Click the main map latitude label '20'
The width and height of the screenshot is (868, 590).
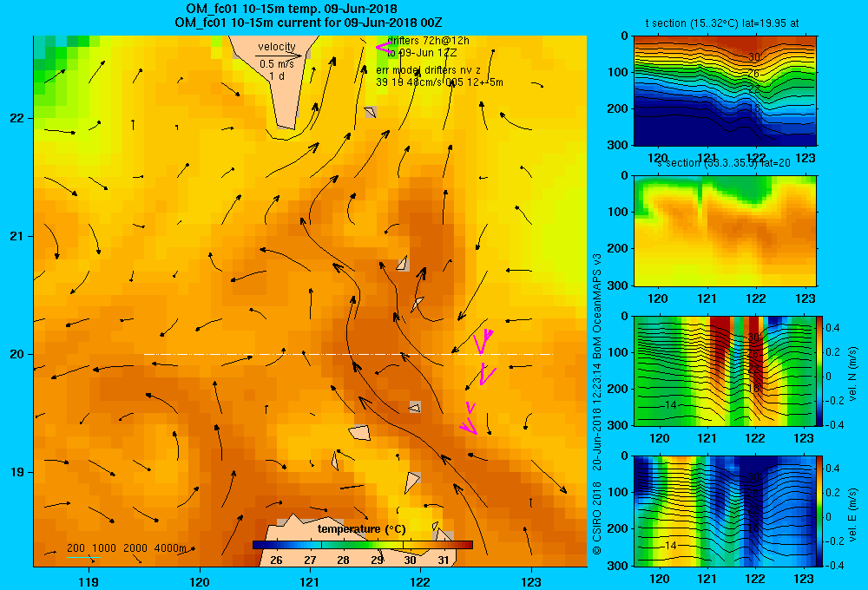click(16, 354)
